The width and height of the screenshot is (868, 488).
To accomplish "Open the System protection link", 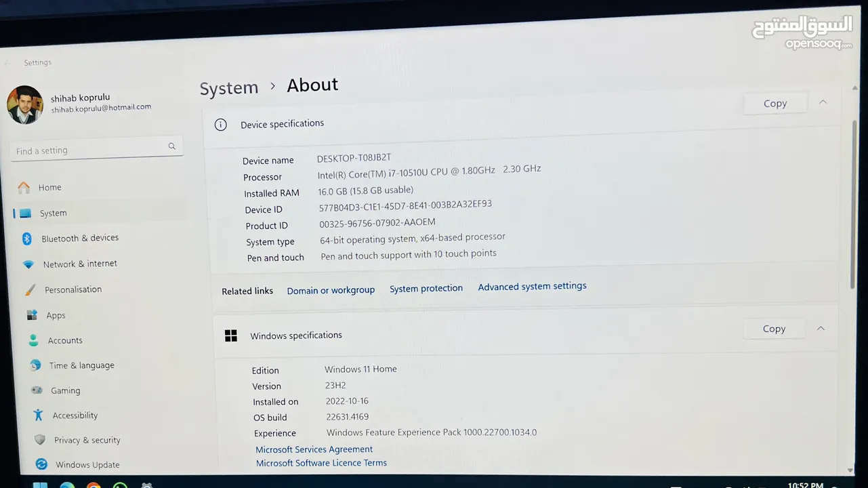I will 426,288.
